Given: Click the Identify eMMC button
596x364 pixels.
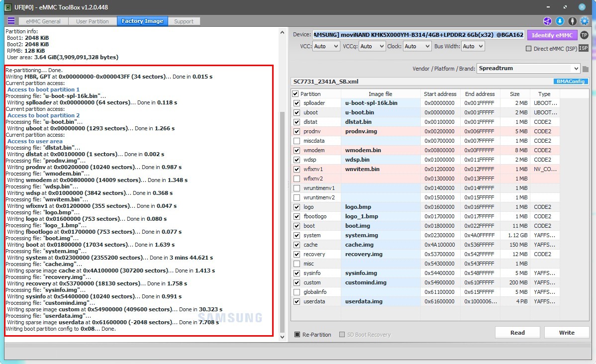Looking at the screenshot, I should (x=552, y=35).
